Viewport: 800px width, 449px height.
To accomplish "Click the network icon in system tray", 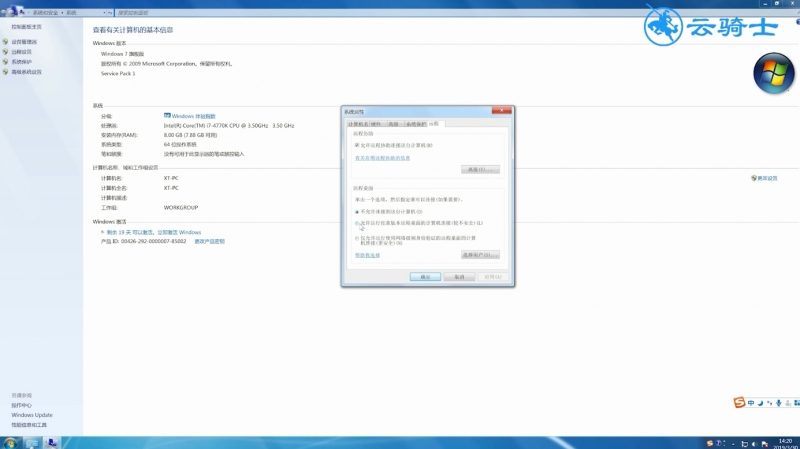I will (745, 444).
